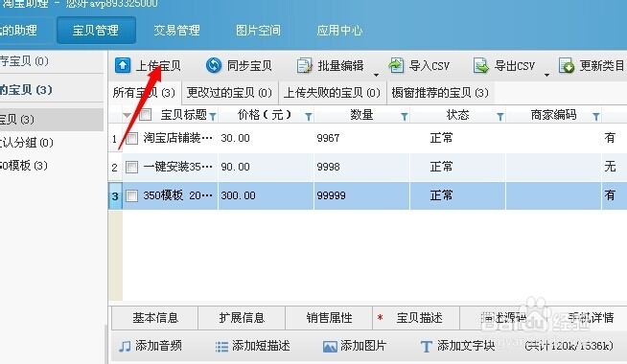The height and width of the screenshot is (364, 627).
Task: Click the export CSV (导出CSV) icon
Action: coord(480,65)
